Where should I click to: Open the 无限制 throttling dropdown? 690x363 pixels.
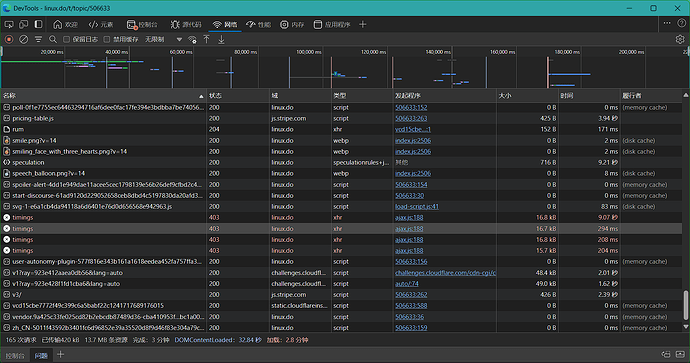click(x=163, y=40)
